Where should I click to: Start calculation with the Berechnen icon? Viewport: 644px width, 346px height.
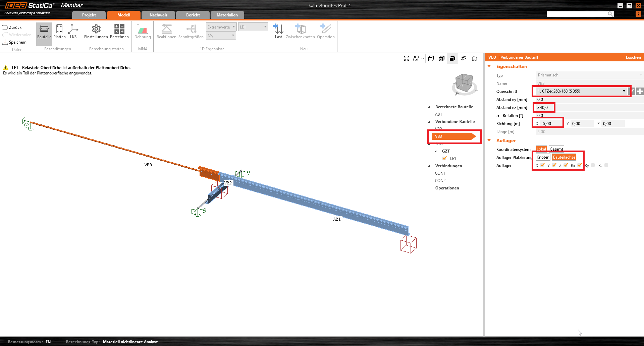pyautogui.click(x=119, y=32)
